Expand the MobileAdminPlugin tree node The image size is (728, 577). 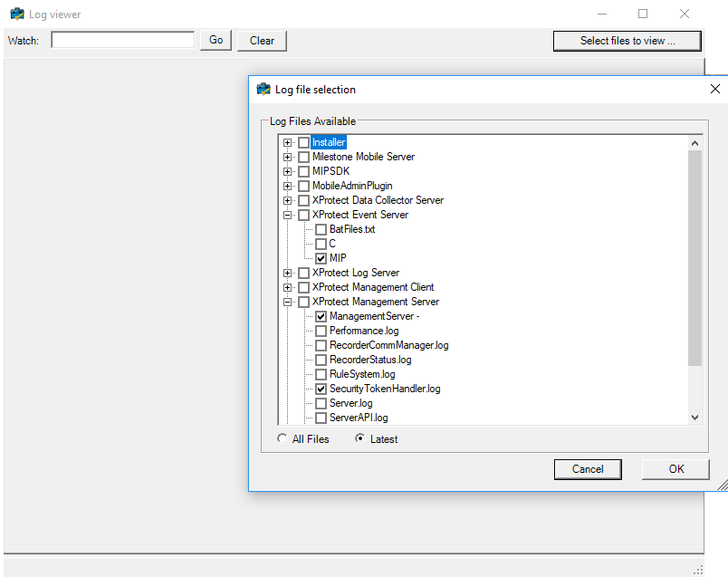(287, 186)
